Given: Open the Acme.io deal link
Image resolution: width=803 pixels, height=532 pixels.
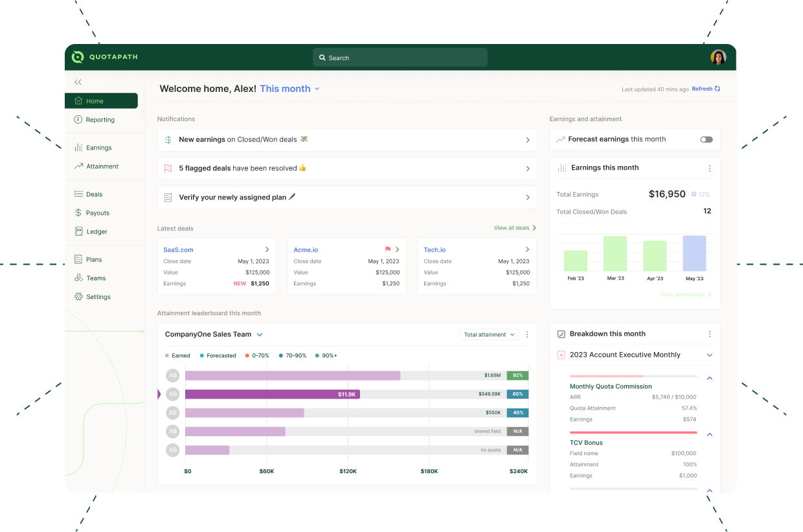Looking at the screenshot, I should [x=306, y=250].
